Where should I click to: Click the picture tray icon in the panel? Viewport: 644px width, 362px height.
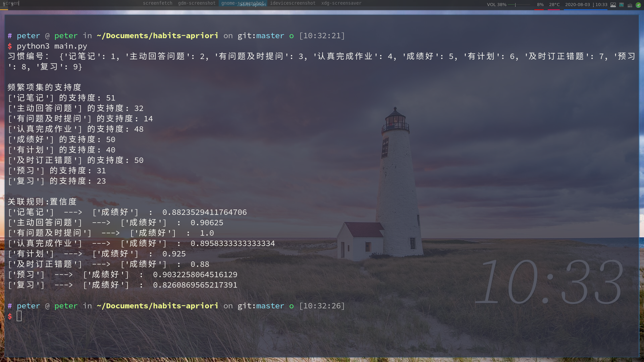tap(613, 5)
